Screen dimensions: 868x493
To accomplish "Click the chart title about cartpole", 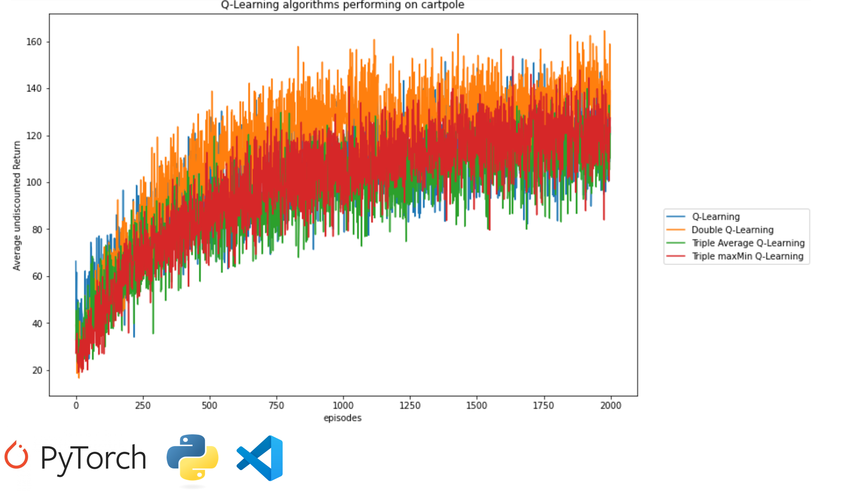I will click(x=342, y=5).
